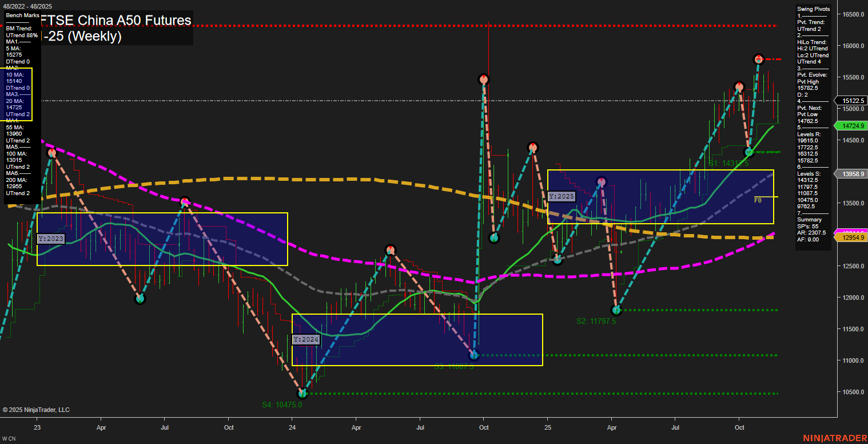
Task: Click the Y:2025 year box label
Action: pyautogui.click(x=561, y=196)
